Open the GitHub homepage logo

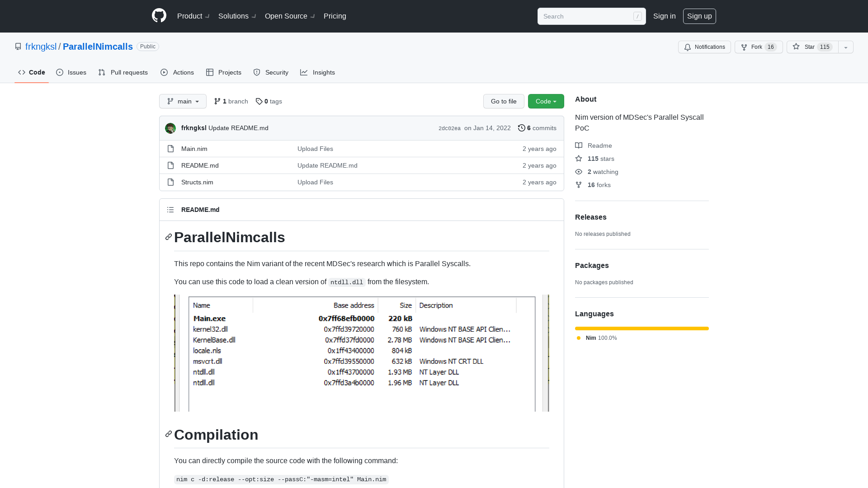pos(159,16)
